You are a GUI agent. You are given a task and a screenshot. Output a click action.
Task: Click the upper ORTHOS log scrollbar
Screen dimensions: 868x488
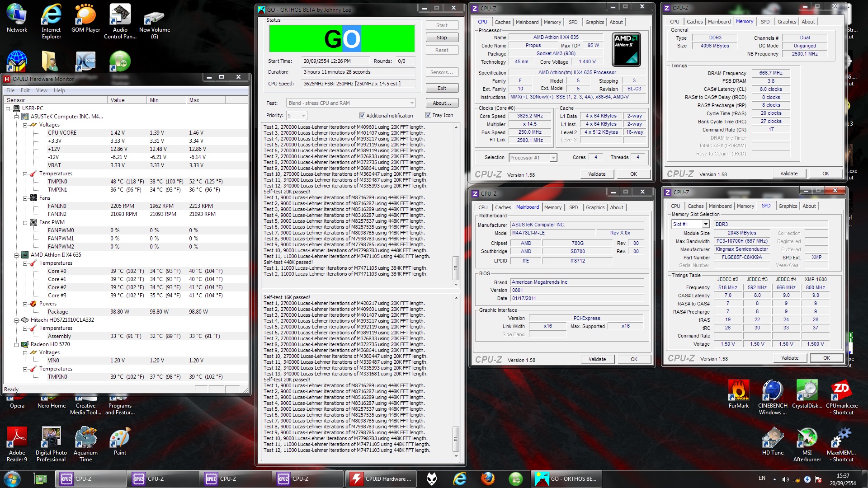(456, 268)
